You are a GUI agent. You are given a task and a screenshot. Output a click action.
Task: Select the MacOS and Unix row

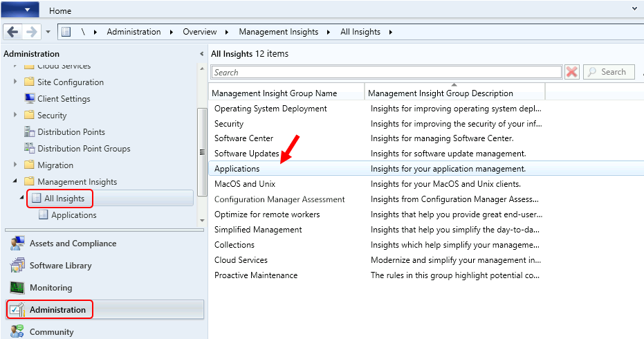(426, 184)
